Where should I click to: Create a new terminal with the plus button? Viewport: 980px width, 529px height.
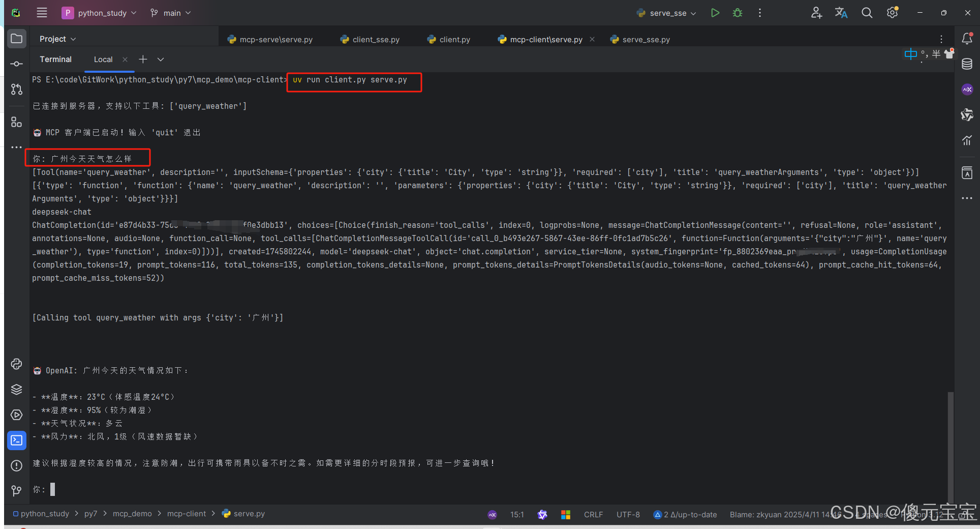tap(143, 59)
